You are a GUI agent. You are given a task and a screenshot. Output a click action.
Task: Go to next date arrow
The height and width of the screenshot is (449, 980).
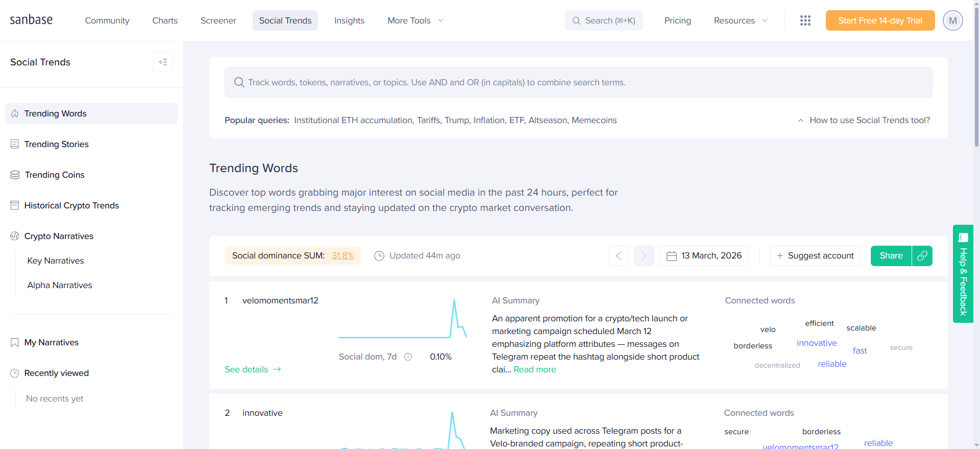tap(644, 256)
